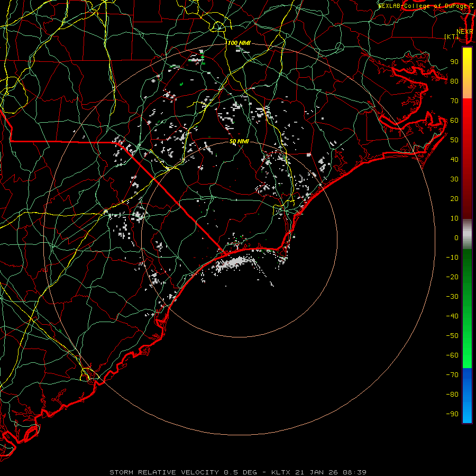Image resolution: width=476 pixels, height=476 pixels.
Task: Select the 10 knot scale label
Action: tap(454, 218)
